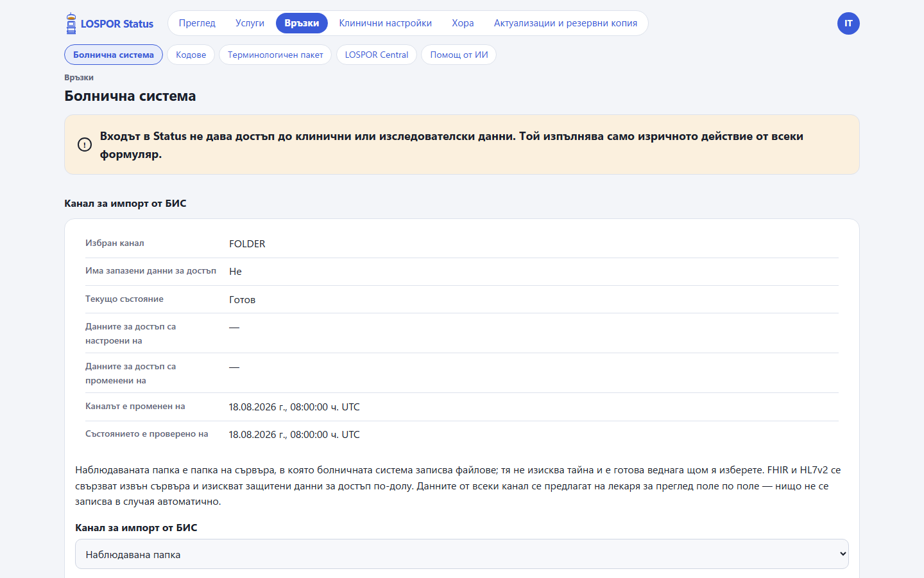The width and height of the screenshot is (924, 578).
Task: Click the Не value for saved credentials
Action: [235, 272]
